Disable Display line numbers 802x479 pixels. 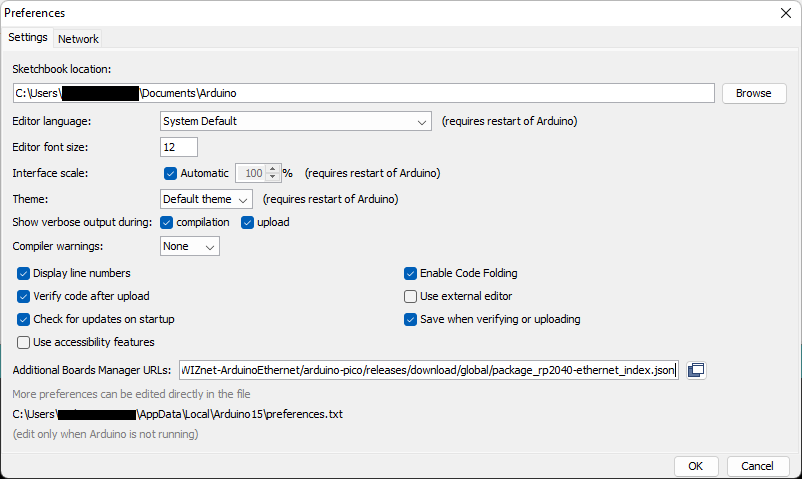[24, 273]
